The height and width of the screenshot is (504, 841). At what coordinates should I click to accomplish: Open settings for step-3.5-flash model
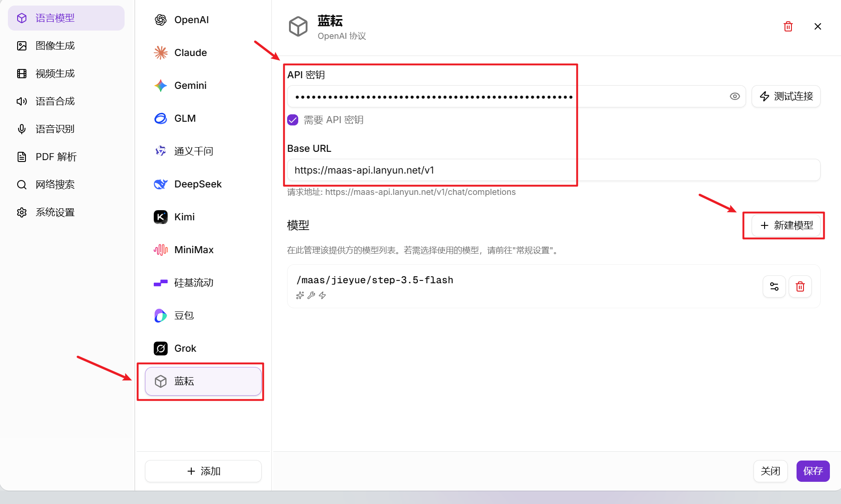[774, 286]
